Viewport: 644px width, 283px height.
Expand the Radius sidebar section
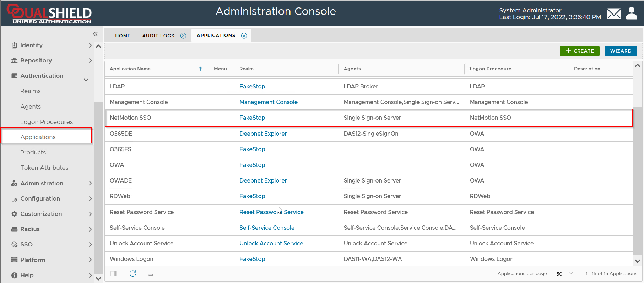coord(90,229)
